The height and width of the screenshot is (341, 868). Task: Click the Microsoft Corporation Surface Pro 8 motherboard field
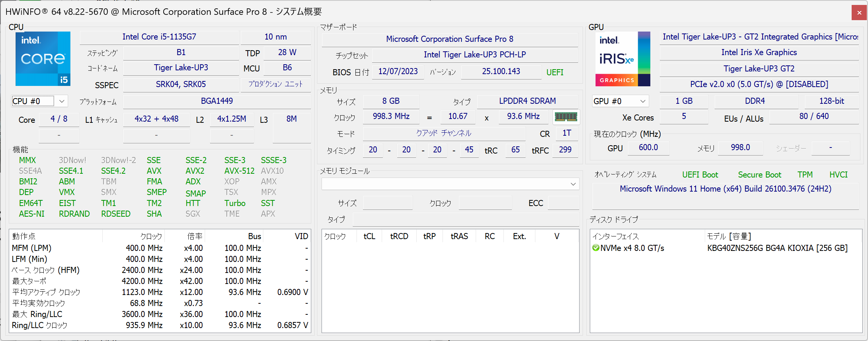click(x=449, y=39)
